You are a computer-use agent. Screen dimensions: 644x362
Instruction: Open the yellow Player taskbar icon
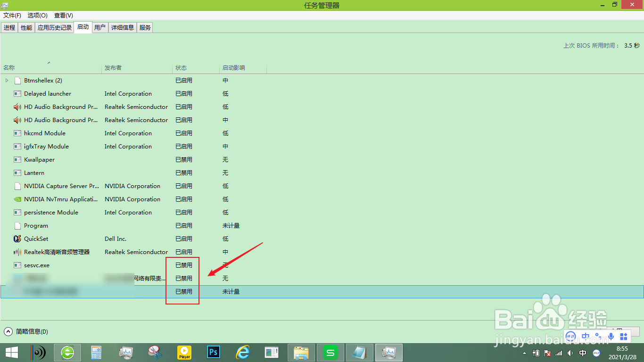(x=184, y=353)
